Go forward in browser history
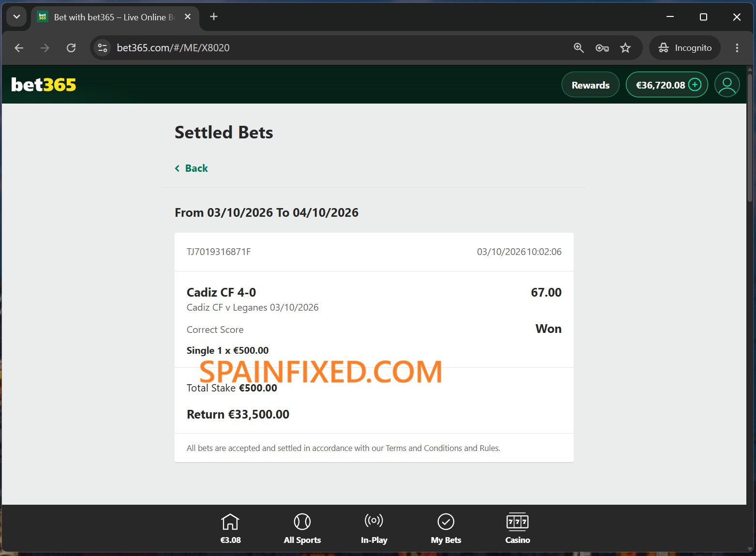756x556 pixels. pos(45,48)
